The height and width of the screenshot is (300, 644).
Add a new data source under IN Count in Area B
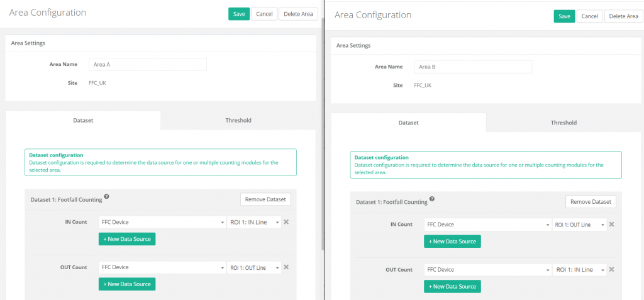452,242
